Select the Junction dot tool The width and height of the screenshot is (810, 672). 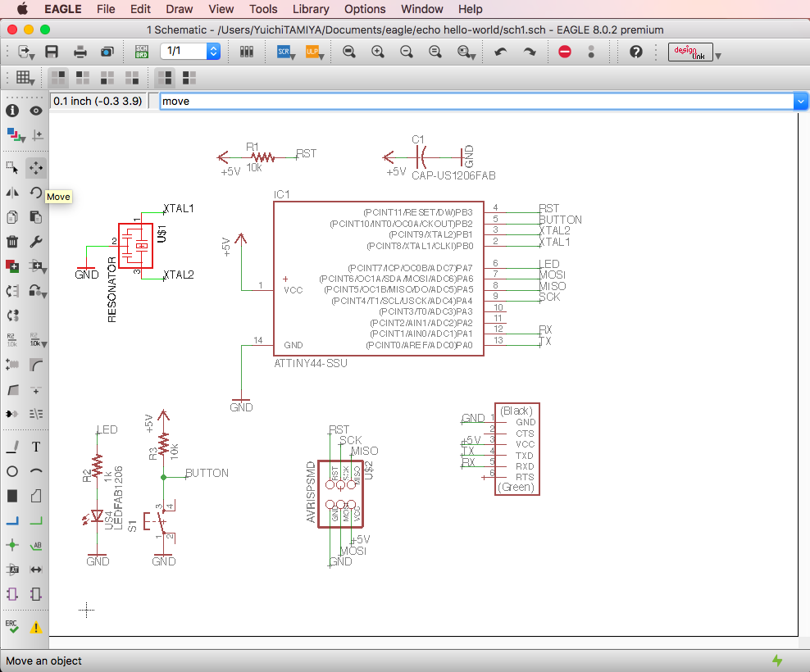(12, 545)
